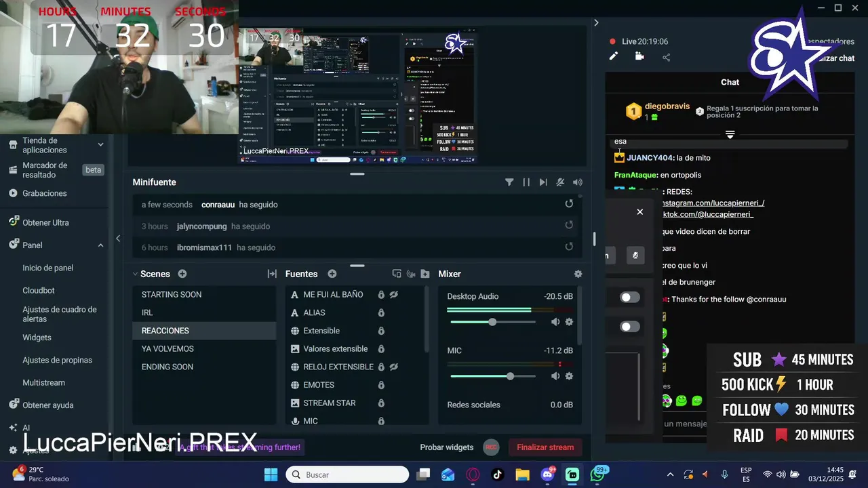Open Ajustes de propinas
The height and width of the screenshot is (488, 868).
(x=57, y=360)
